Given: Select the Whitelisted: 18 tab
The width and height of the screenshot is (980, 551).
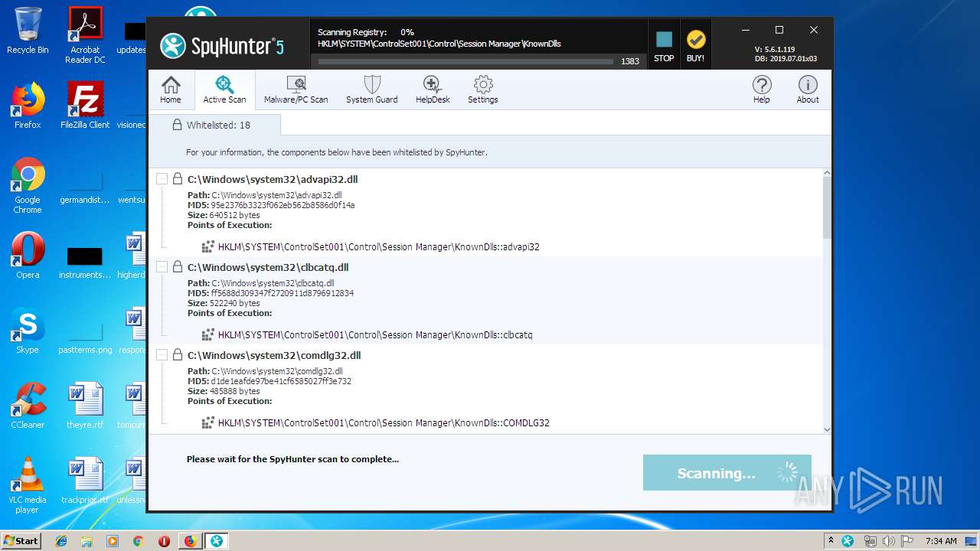Looking at the screenshot, I should point(214,125).
